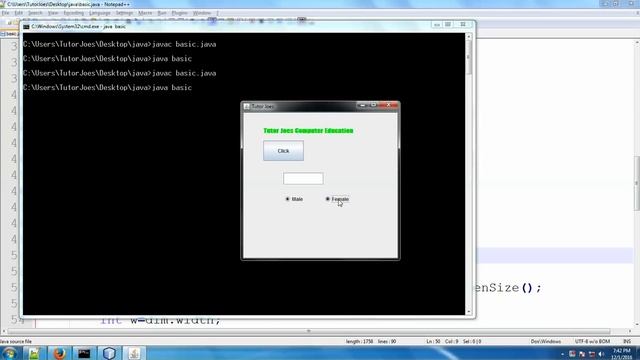This screenshot has width=640, height=360.
Task: Click the Java icon in Tutor Joes title bar
Action: (x=247, y=106)
